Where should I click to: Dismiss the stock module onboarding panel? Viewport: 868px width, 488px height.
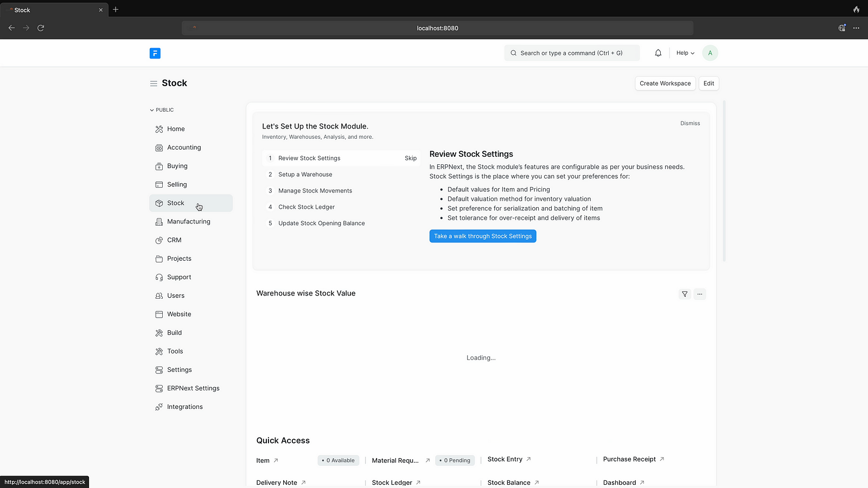pyautogui.click(x=690, y=124)
